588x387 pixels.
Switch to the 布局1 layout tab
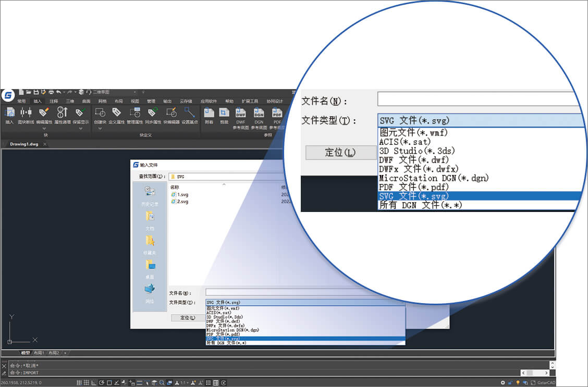click(x=39, y=353)
